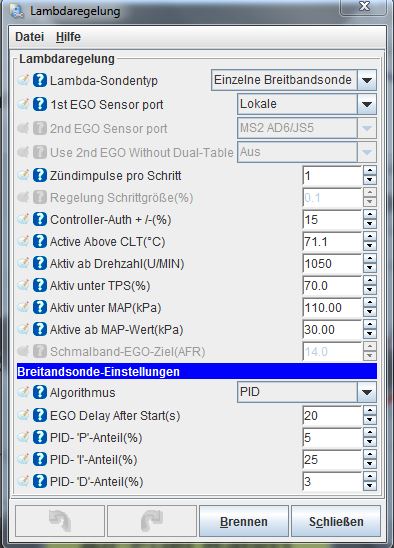This screenshot has width=394, height=548.
Task: Open help for Controller-Auth setting
Action: coord(40,219)
